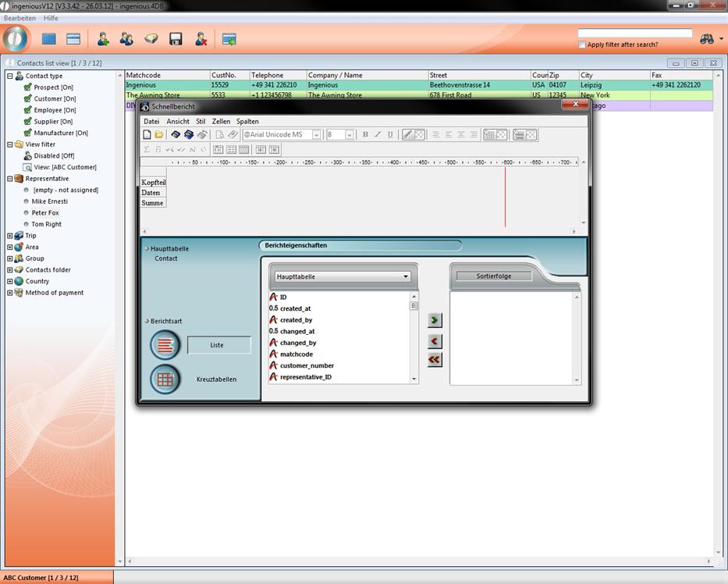Click the Sortierfolge button
This screenshot has height=584, width=728.
pos(493,276)
